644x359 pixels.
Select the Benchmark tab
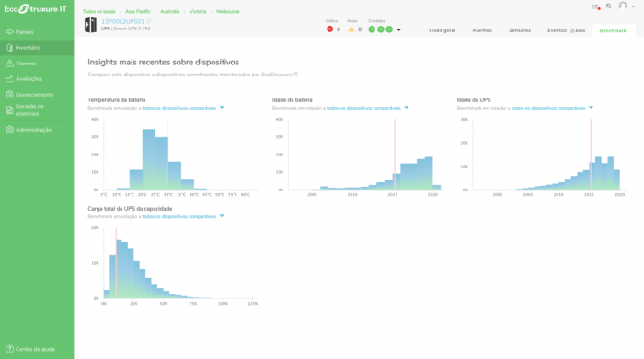pyautogui.click(x=613, y=30)
